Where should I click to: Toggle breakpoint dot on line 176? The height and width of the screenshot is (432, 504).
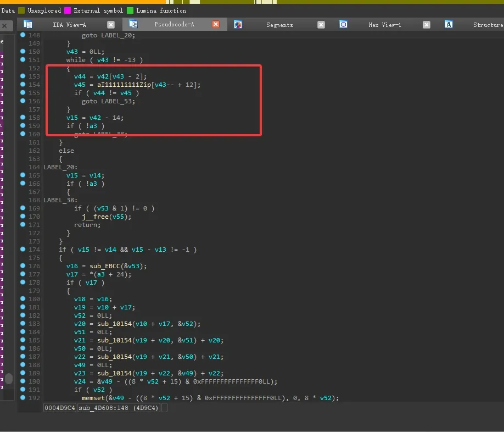pyautogui.click(x=23, y=265)
